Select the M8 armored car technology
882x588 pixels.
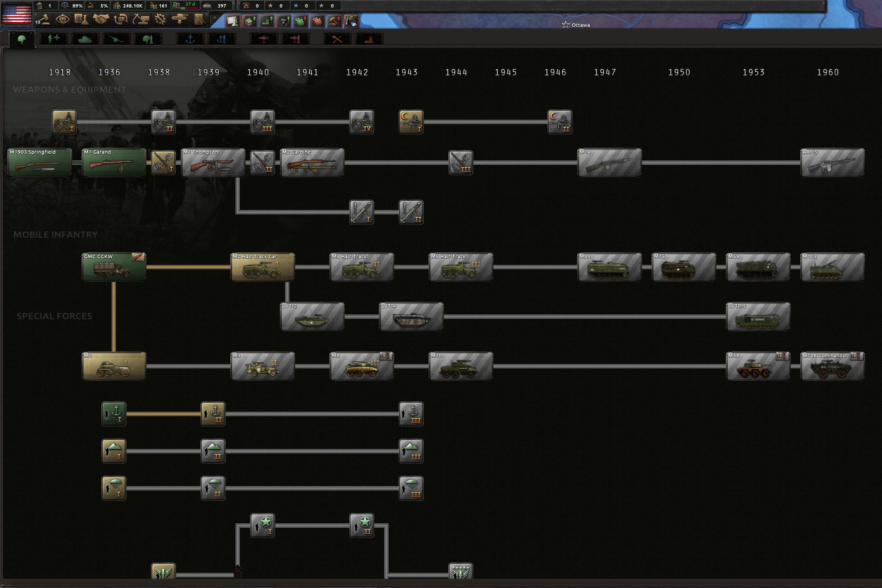362,366
